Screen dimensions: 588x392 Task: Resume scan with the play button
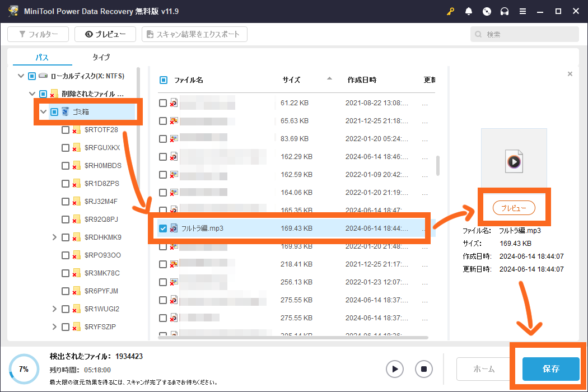click(395, 369)
